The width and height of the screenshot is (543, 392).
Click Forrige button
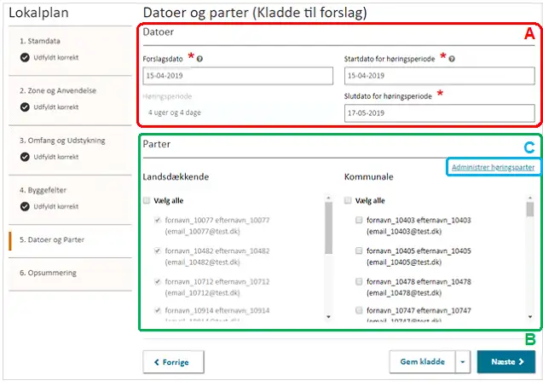[173, 362]
